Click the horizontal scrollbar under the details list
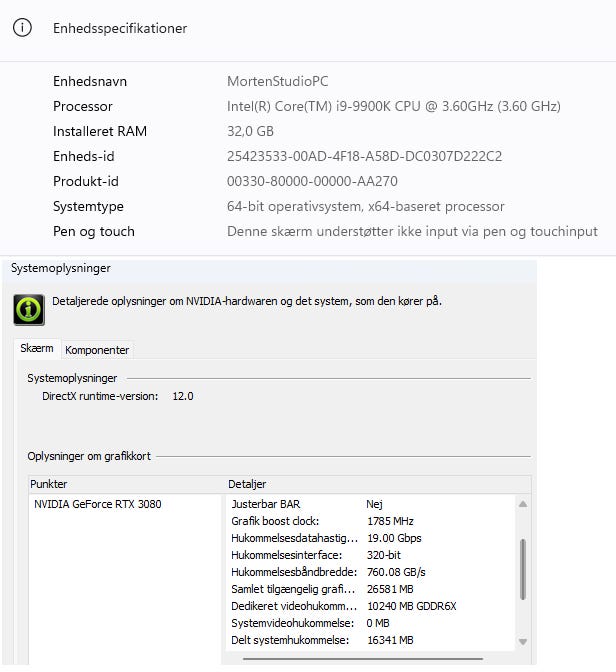Viewport: 616px width, 672px height. (x=363, y=659)
